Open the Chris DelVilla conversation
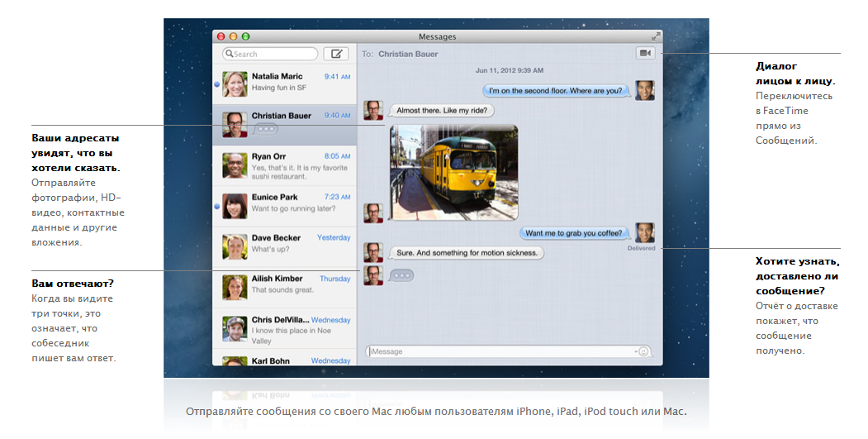The image size is (868, 439). [285, 329]
